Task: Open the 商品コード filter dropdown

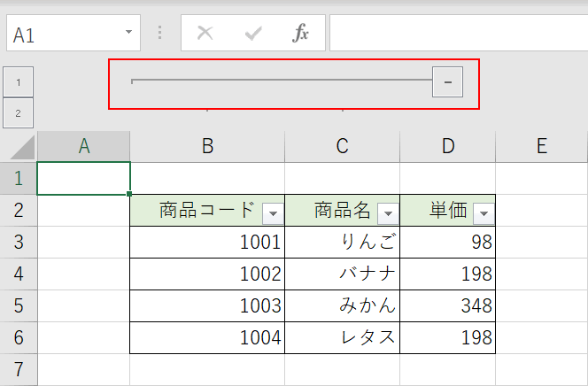Action: (273, 213)
